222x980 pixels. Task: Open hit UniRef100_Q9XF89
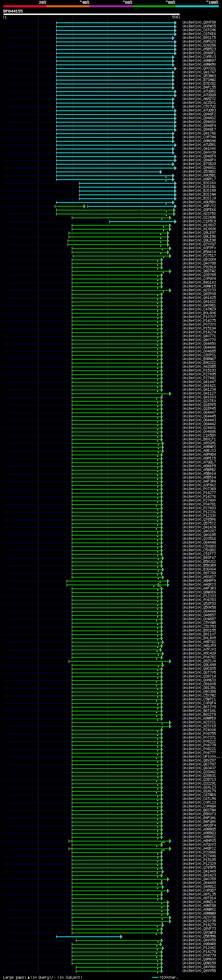(x=199, y=23)
